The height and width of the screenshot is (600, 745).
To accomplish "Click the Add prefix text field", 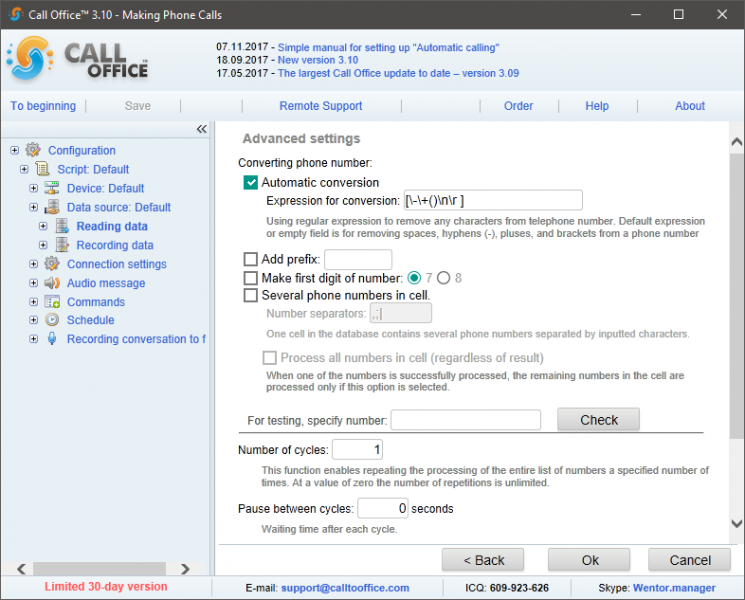I will click(358, 259).
